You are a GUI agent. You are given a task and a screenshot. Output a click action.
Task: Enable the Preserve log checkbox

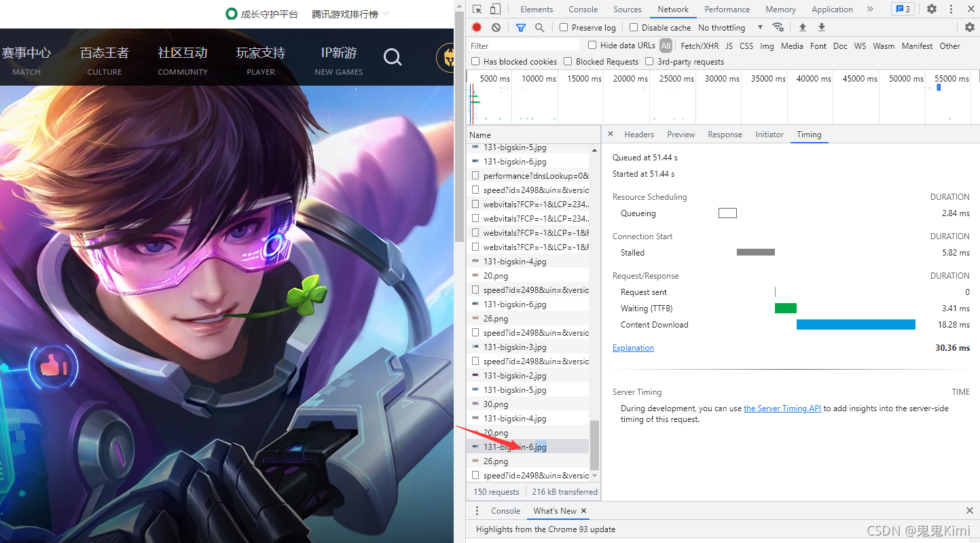coord(564,28)
